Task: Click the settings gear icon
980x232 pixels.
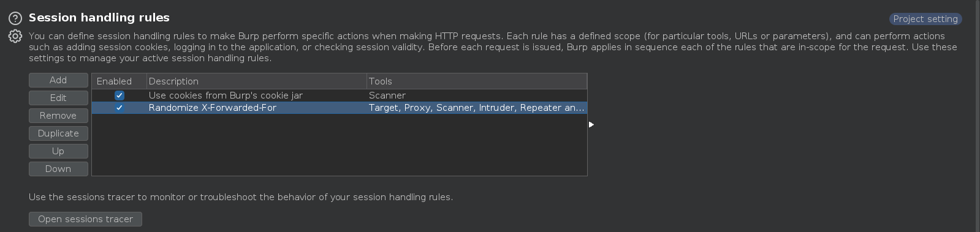Action: click(15, 37)
